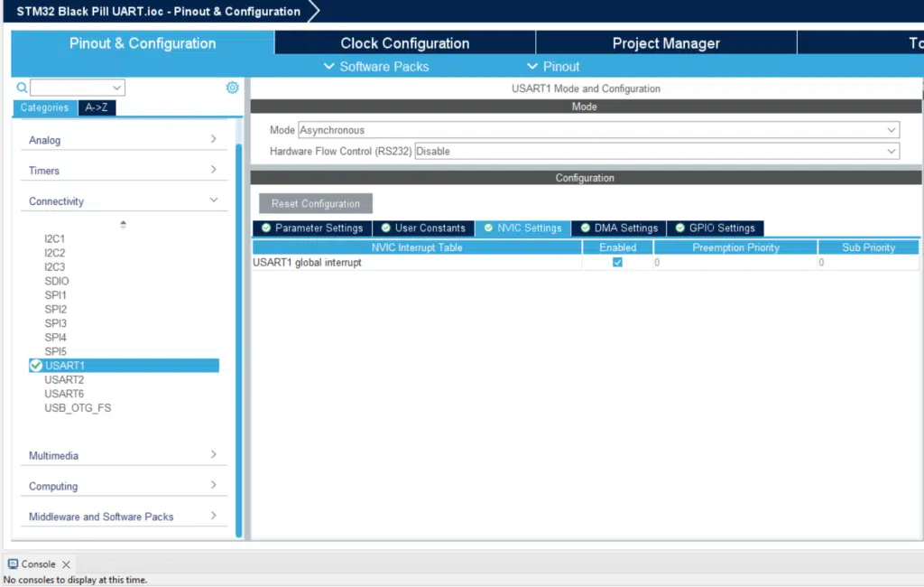Click the Software Packs chevron icon
Image resolution: width=924 pixels, height=587 pixels.
point(328,66)
